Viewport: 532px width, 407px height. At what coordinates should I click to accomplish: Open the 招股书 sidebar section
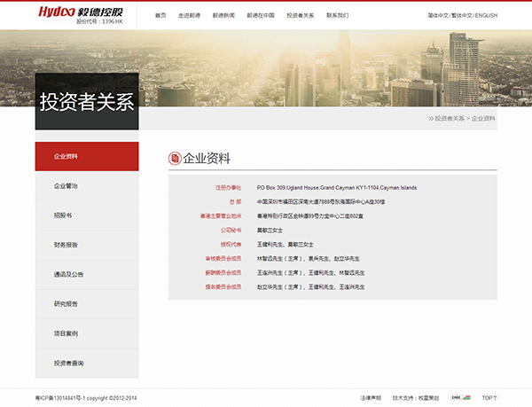pos(63,215)
